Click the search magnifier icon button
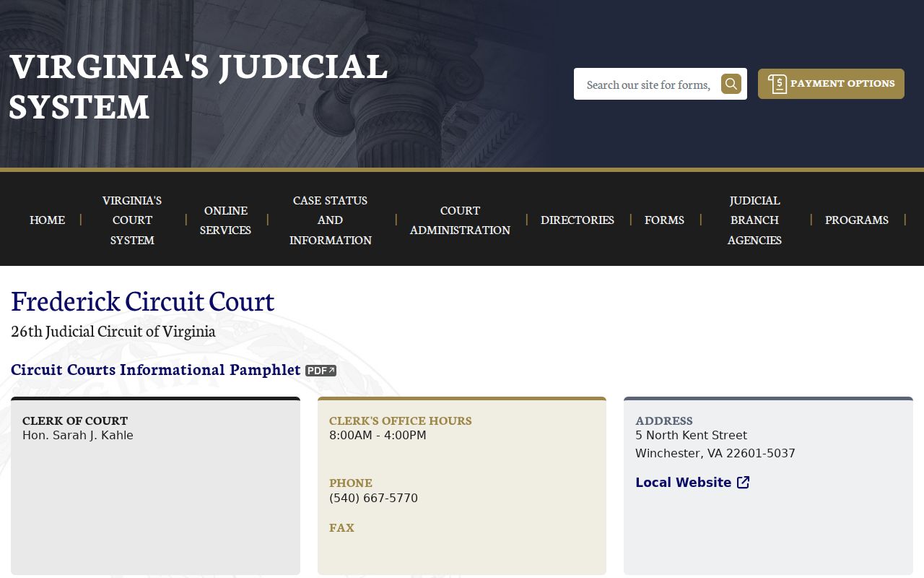This screenshot has height=578, width=924. tap(731, 84)
